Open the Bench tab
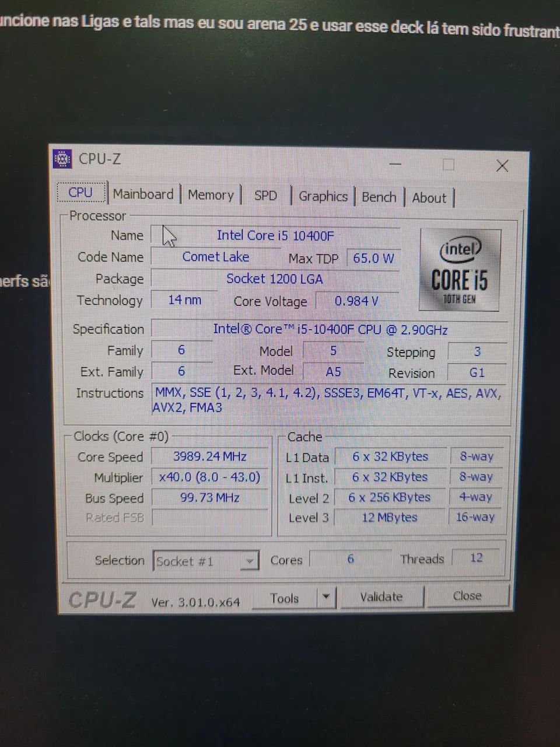The height and width of the screenshot is (747, 560). [x=379, y=197]
